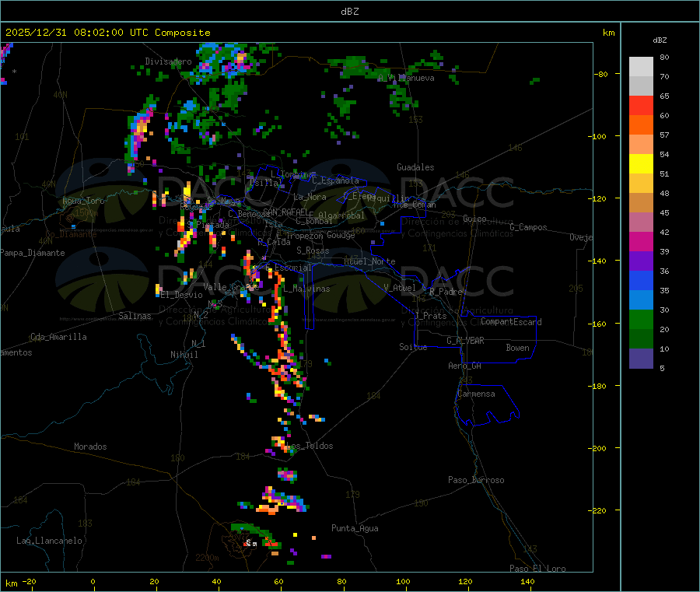Click the 65 dBZ red color swatch

pos(641,105)
